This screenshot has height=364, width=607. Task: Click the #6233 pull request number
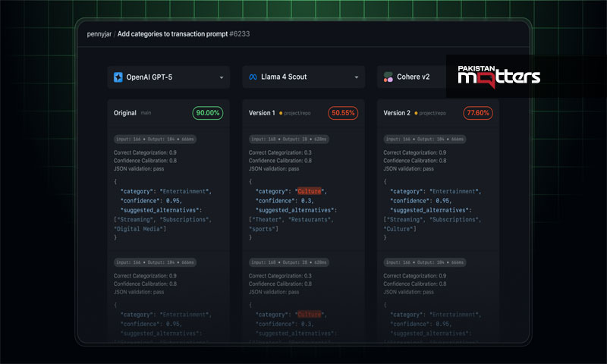tap(240, 34)
